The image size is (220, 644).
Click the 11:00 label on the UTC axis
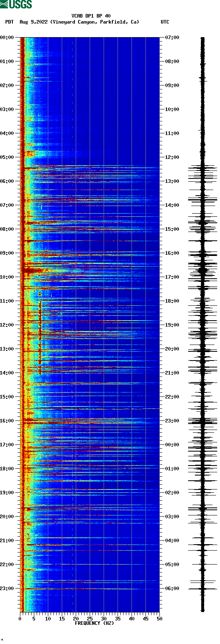point(172,133)
